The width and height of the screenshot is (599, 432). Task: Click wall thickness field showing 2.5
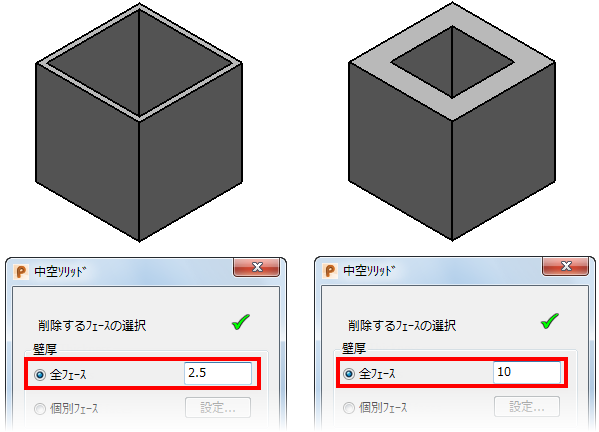click(x=218, y=373)
